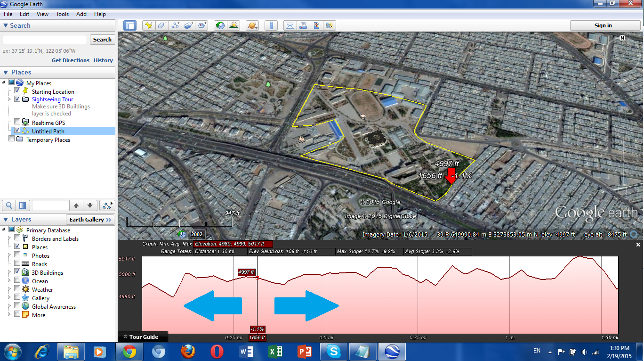This screenshot has height=361, width=644.
Task: Disable the 3D Buildings layer checkbox
Action: point(17,272)
